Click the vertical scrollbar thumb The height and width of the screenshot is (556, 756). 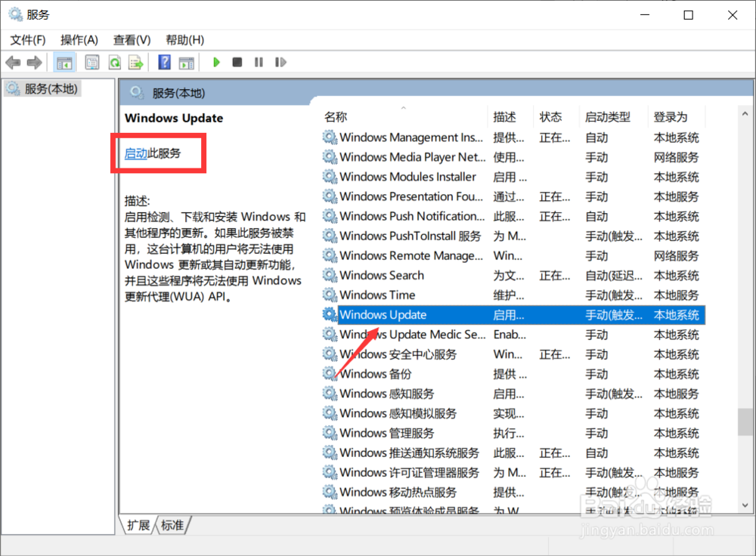click(745, 422)
